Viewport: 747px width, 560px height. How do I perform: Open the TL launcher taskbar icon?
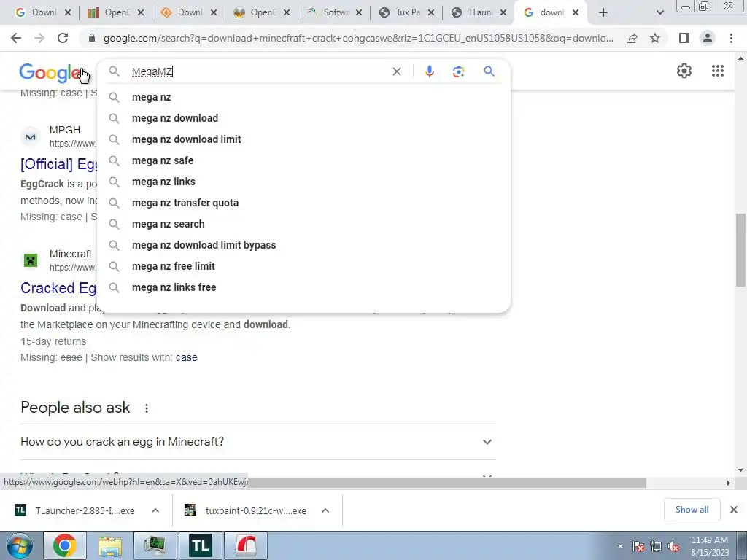200,545
